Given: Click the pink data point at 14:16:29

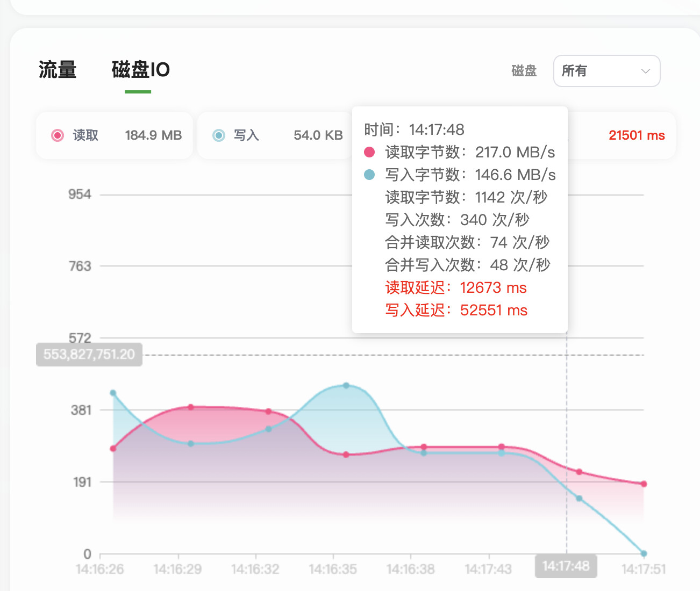Looking at the screenshot, I should 191,407.
